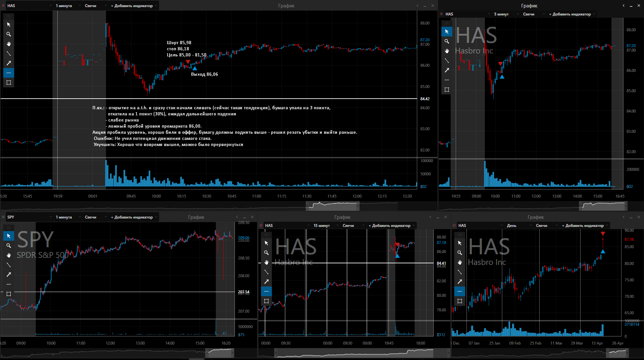The width and height of the screenshot is (644, 360).
Task: Click 'Добавить индикатор' in top-left HAS chart
Action: pyautogui.click(x=132, y=6)
